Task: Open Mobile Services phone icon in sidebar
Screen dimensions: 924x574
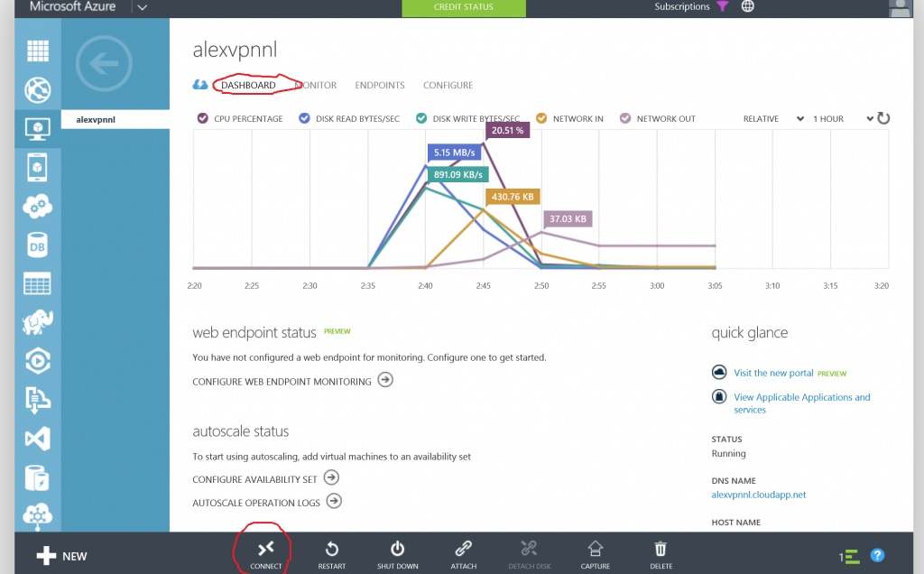Action: (x=38, y=167)
